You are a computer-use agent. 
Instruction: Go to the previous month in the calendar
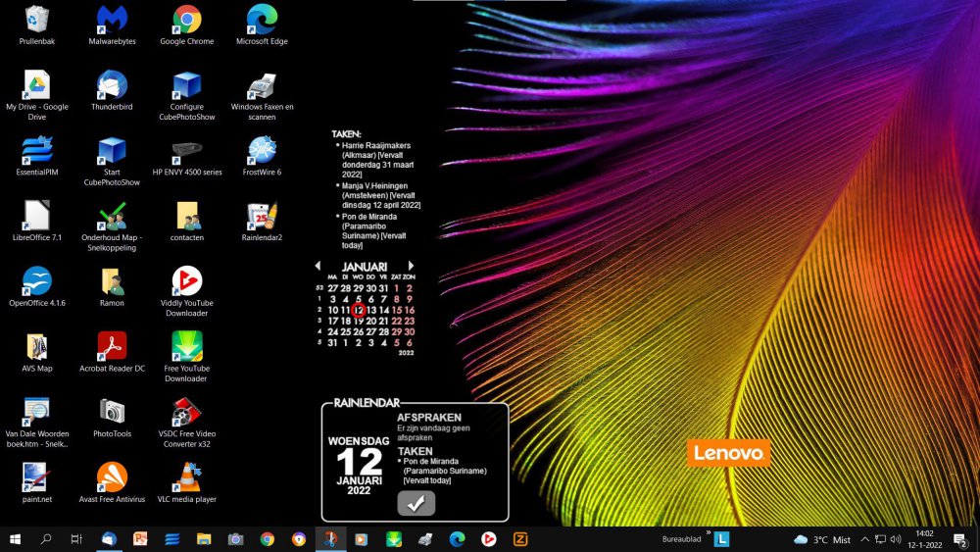coord(318,266)
